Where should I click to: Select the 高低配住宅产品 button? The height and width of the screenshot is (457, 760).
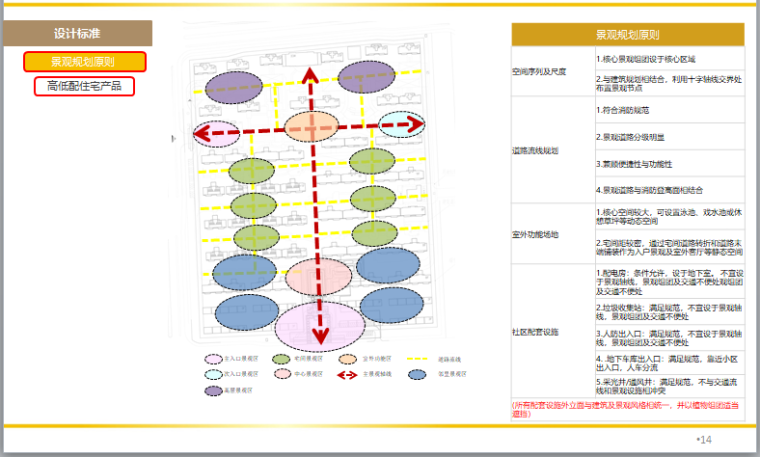84,86
